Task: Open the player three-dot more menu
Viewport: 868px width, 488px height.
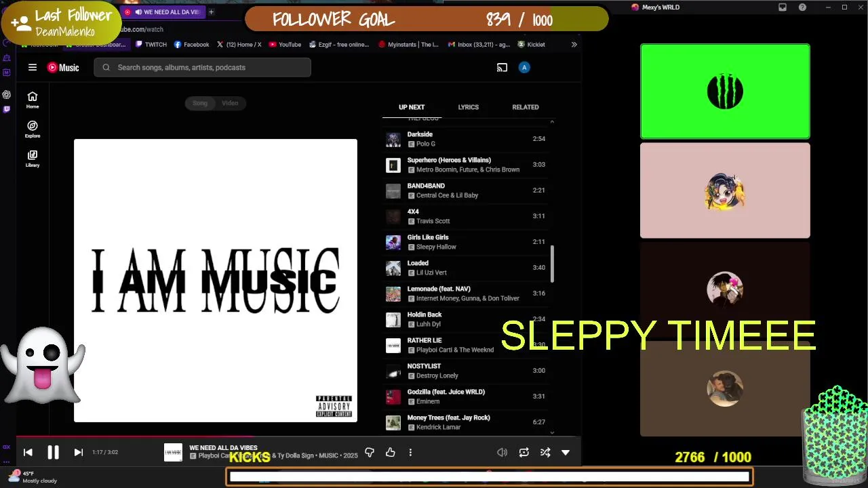Action: coord(410,452)
